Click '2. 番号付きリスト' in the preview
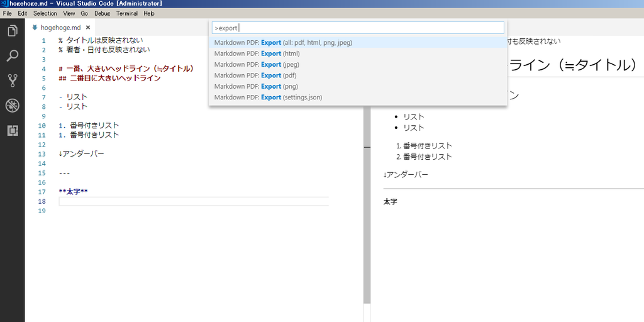This screenshot has height=322, width=644. [425, 157]
